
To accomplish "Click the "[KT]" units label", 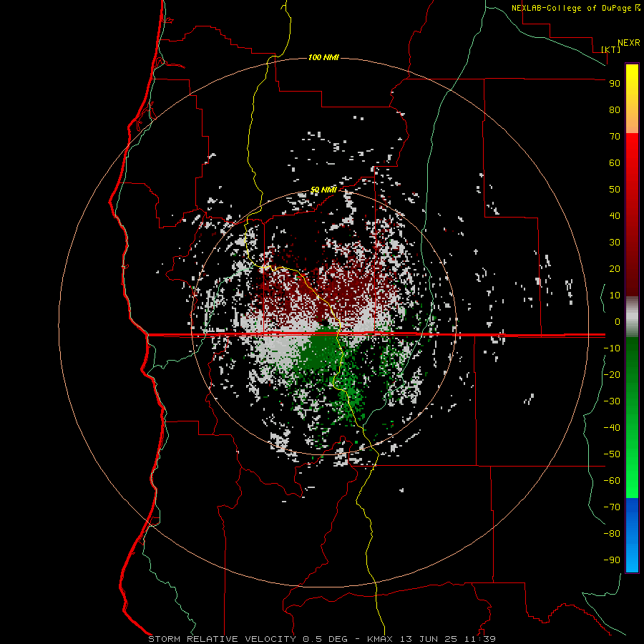I will click(x=611, y=49).
